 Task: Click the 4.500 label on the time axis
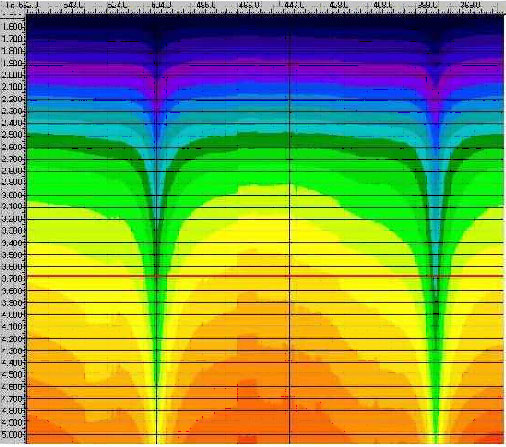13,375
